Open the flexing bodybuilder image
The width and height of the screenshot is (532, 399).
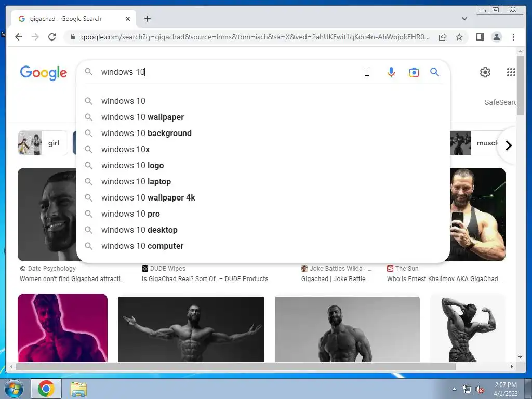468,328
